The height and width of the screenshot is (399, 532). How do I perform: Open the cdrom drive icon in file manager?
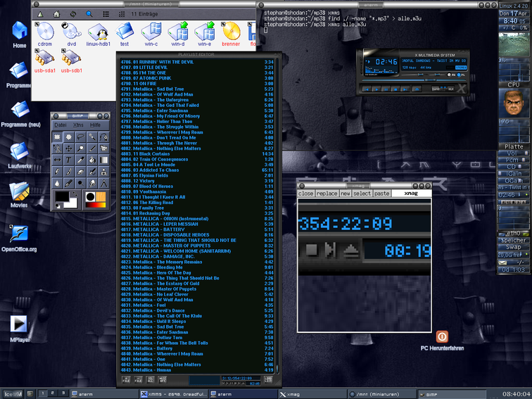click(45, 34)
